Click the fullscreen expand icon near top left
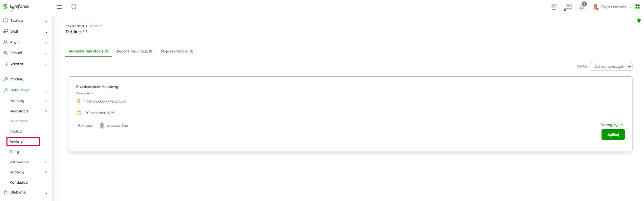 (x=74, y=6)
